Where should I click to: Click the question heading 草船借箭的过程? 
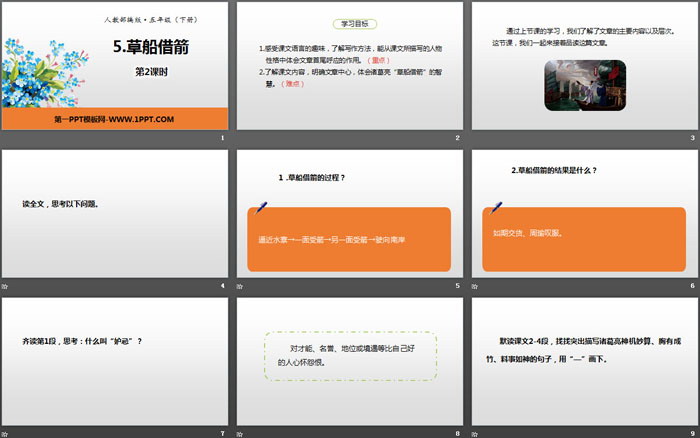(x=311, y=178)
